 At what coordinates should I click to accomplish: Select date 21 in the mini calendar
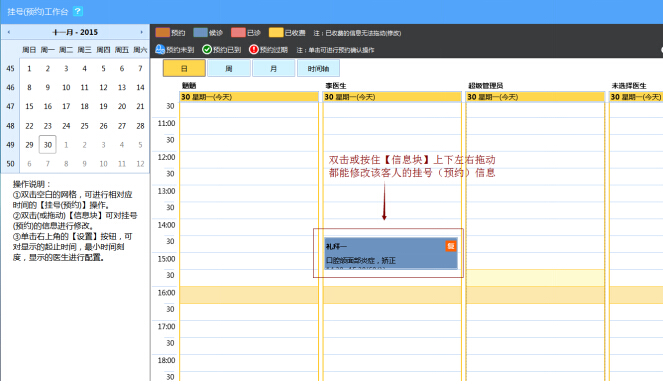pos(140,106)
